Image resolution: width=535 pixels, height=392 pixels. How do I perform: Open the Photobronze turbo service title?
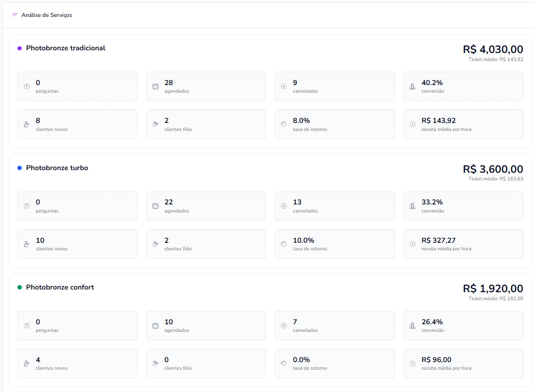click(x=57, y=168)
